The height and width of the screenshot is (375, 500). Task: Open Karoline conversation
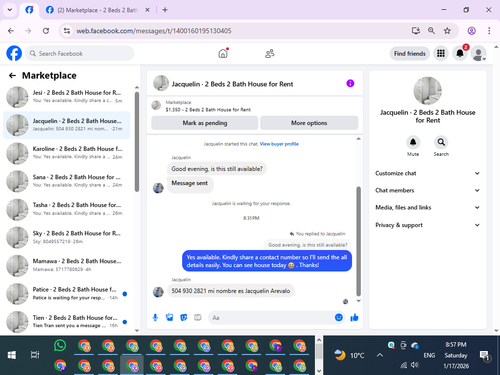(67, 153)
